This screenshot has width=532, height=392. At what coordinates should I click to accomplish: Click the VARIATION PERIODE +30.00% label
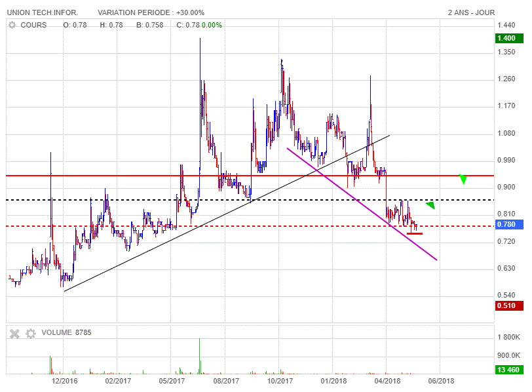point(151,12)
